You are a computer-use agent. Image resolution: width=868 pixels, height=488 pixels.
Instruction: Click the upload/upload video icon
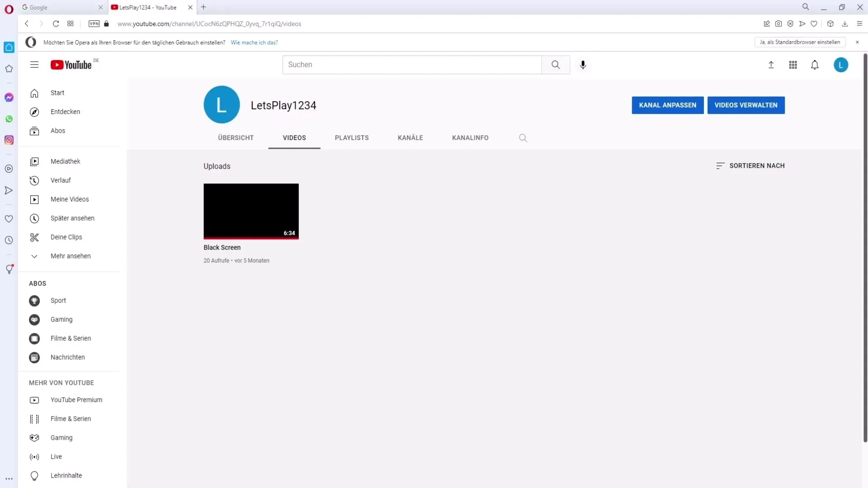(x=770, y=64)
